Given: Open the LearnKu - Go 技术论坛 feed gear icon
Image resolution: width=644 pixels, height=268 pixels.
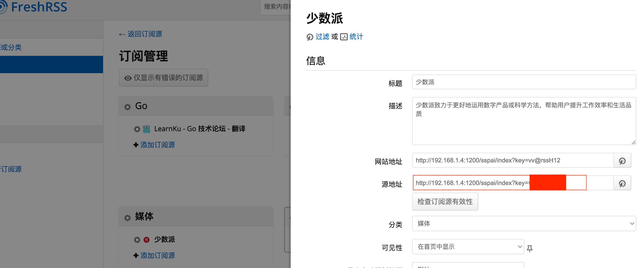Looking at the screenshot, I should click(x=137, y=129).
